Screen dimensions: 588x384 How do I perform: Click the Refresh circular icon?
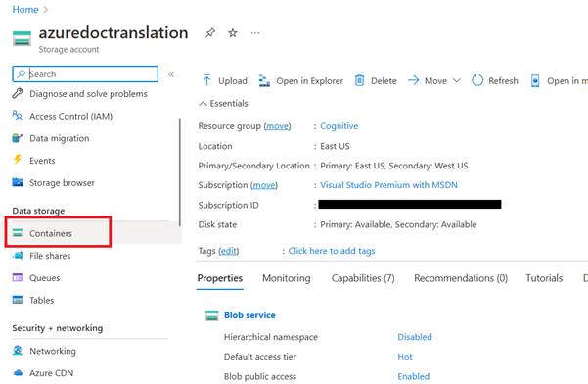point(477,80)
